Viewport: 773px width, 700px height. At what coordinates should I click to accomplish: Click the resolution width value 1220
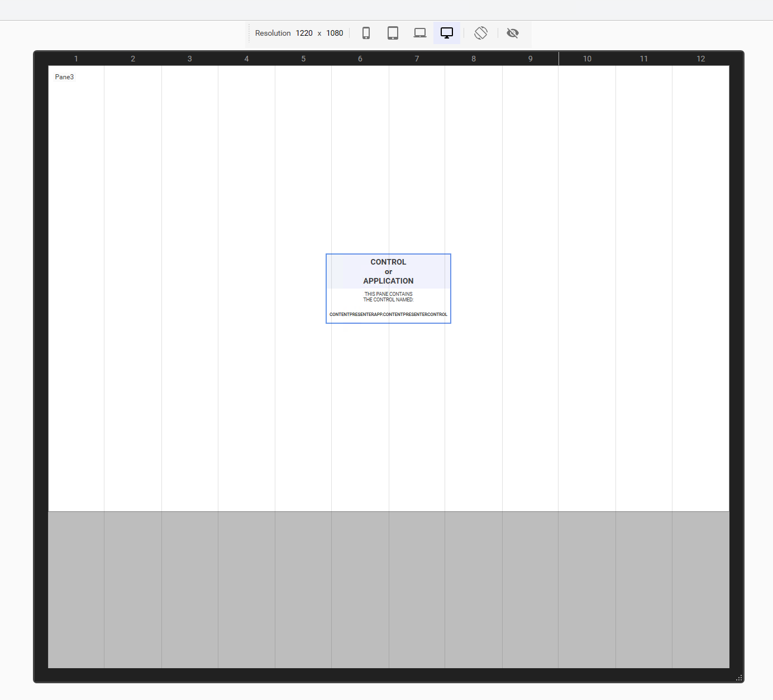[304, 33]
